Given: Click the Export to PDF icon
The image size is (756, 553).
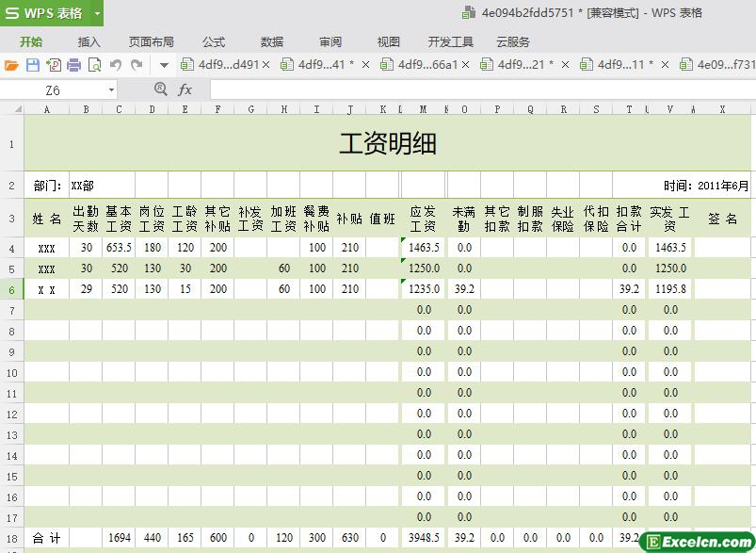Looking at the screenshot, I should [53, 65].
